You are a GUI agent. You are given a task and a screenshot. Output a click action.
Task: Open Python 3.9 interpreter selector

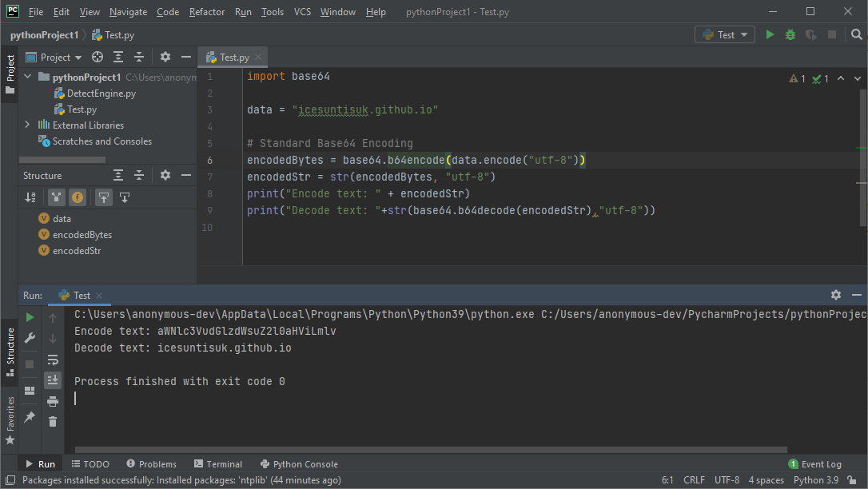816,480
